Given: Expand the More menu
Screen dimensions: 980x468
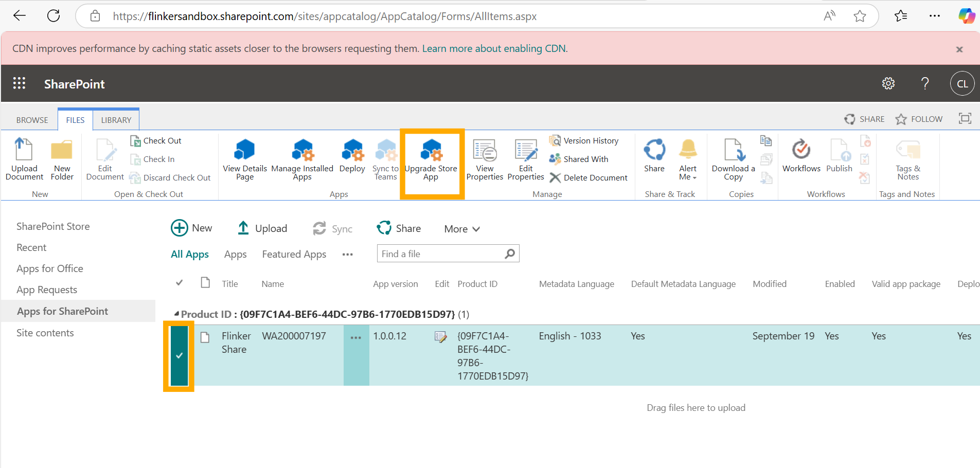Looking at the screenshot, I should pos(462,229).
